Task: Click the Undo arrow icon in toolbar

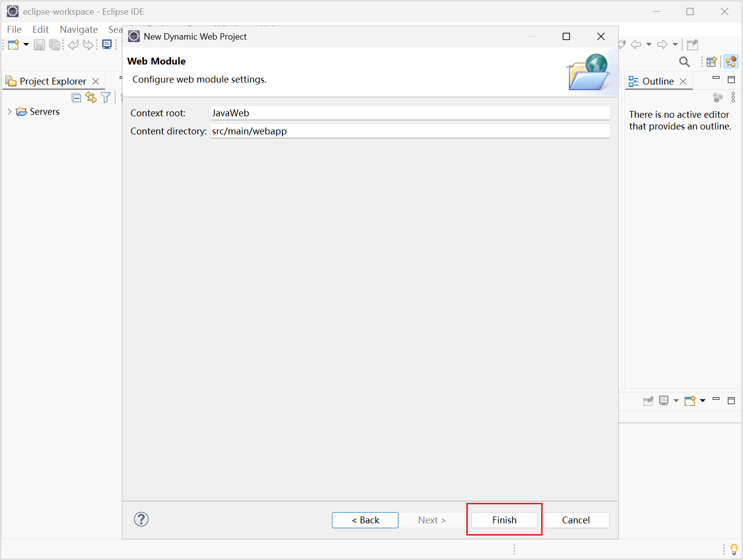Action: pos(73,45)
